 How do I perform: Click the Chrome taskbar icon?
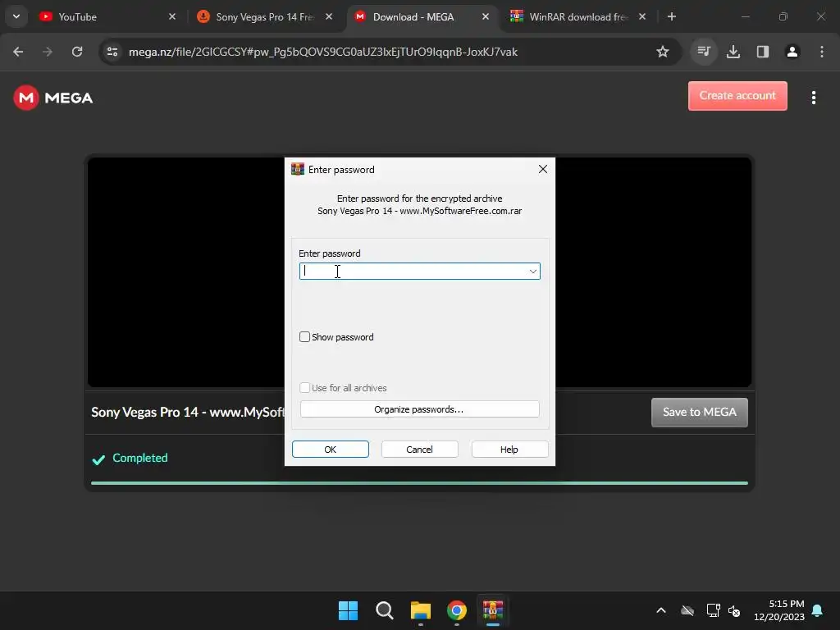coord(457,610)
